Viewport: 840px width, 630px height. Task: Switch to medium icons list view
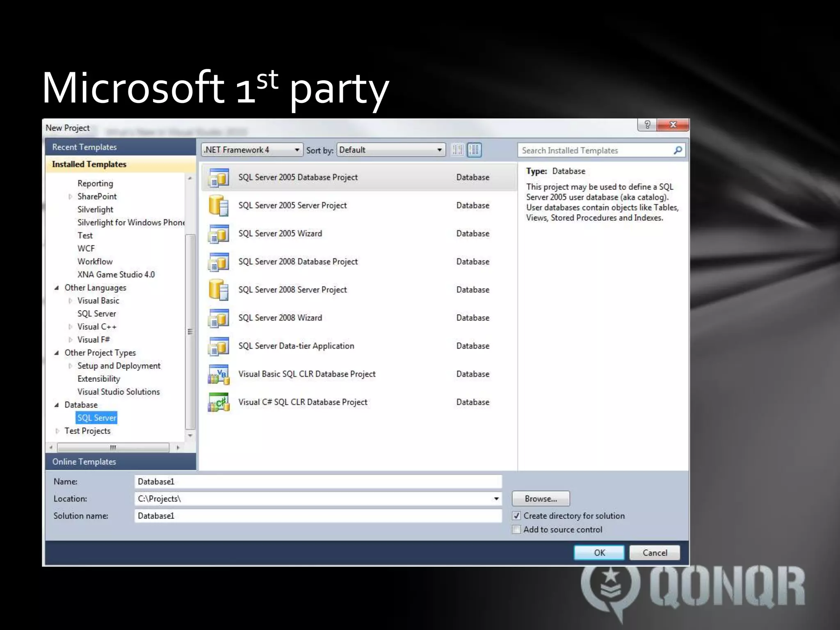click(x=474, y=150)
